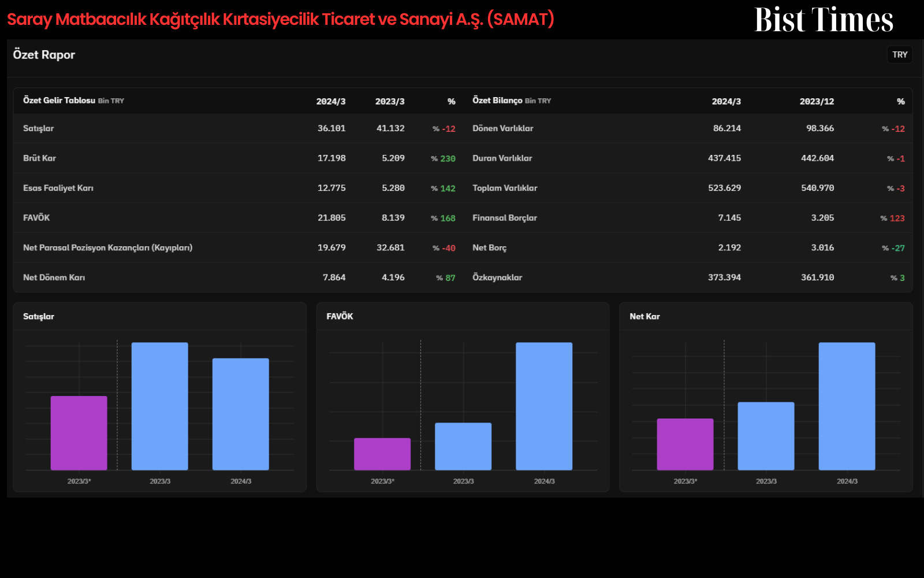Screen dimensions: 924x578
Task: Click the 2023/3 bar in FAVÖK chart
Action: (x=463, y=446)
